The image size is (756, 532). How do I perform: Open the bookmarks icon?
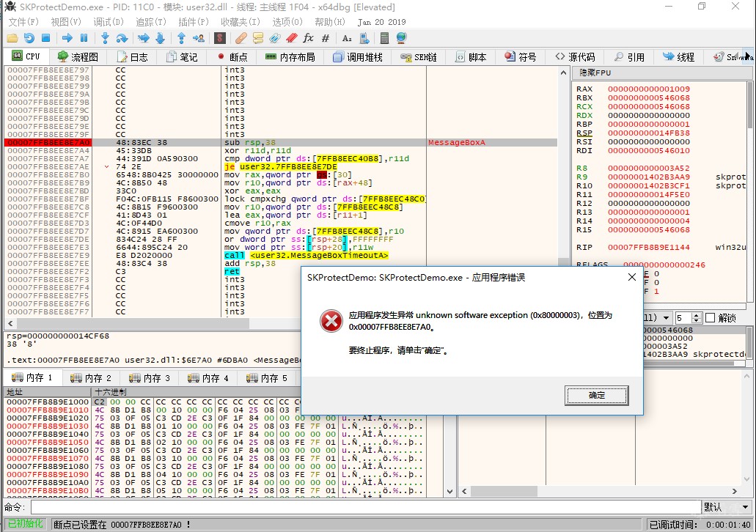click(292, 38)
